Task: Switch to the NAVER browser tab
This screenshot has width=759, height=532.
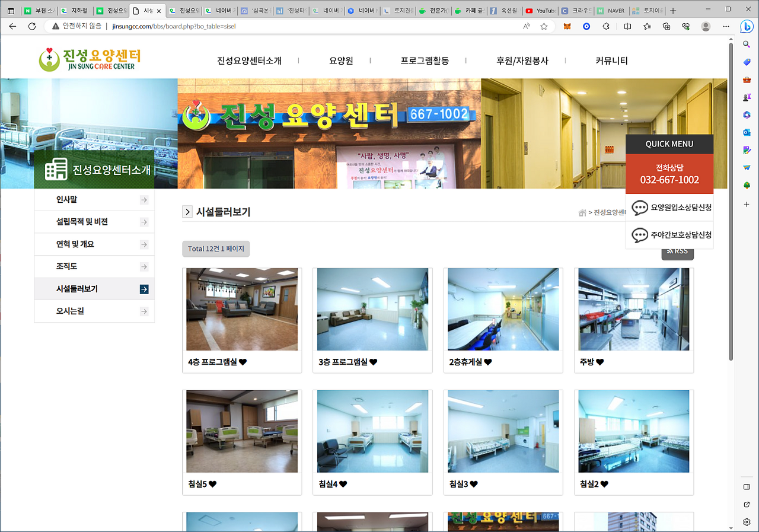Action: tap(611, 11)
